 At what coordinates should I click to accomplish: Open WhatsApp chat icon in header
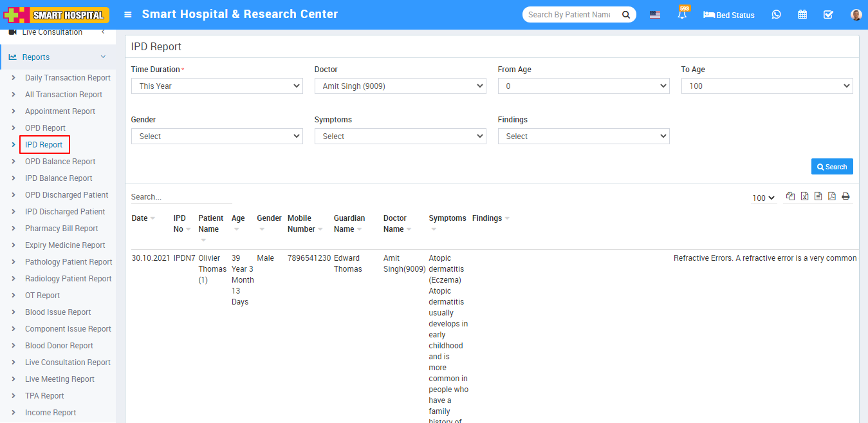point(776,15)
